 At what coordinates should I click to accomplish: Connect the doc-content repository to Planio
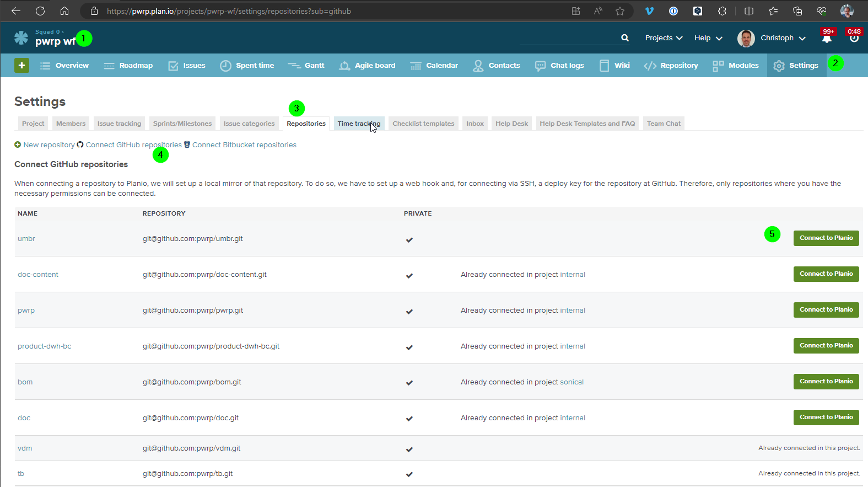[x=826, y=274]
